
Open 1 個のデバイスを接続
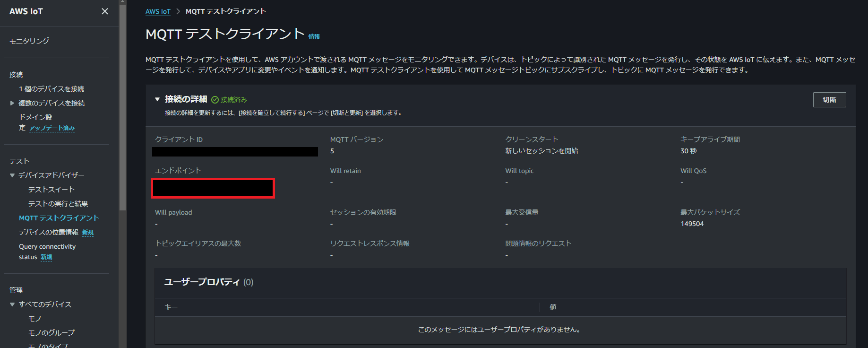(52, 89)
